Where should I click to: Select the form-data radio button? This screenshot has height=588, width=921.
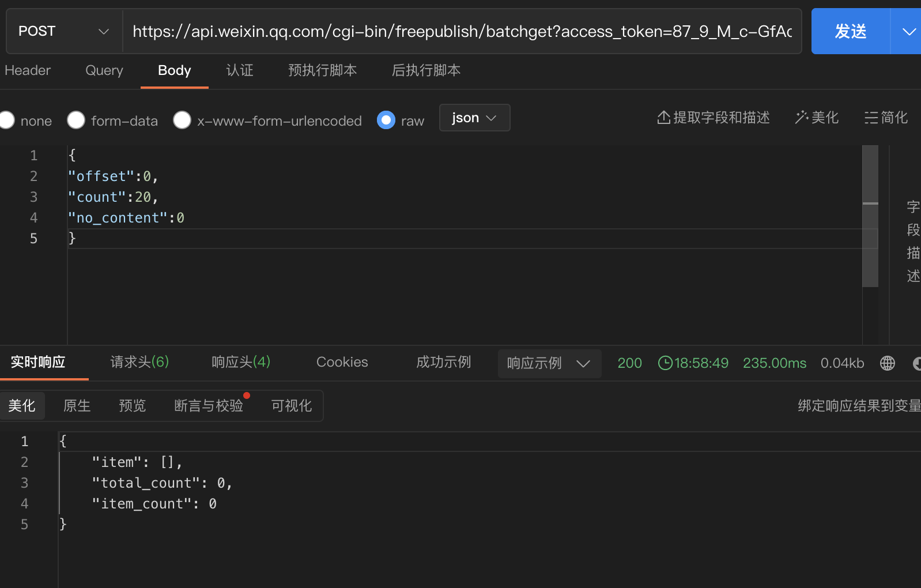[x=76, y=120]
